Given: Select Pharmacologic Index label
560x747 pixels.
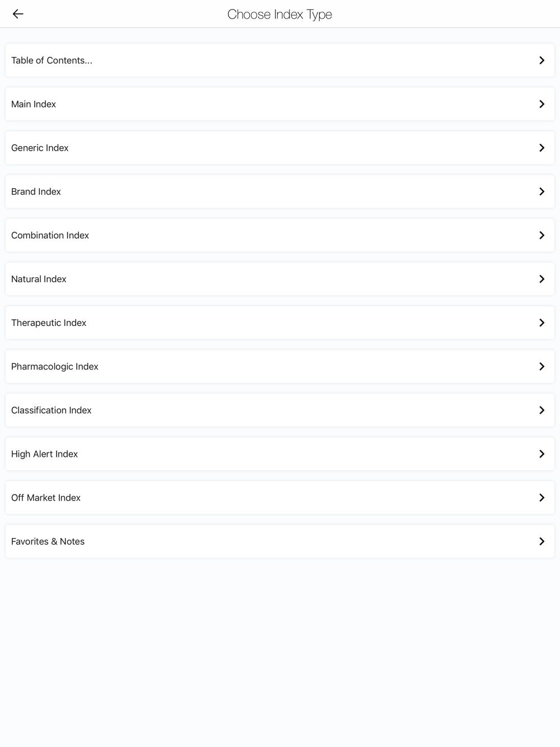Looking at the screenshot, I should click(55, 367).
